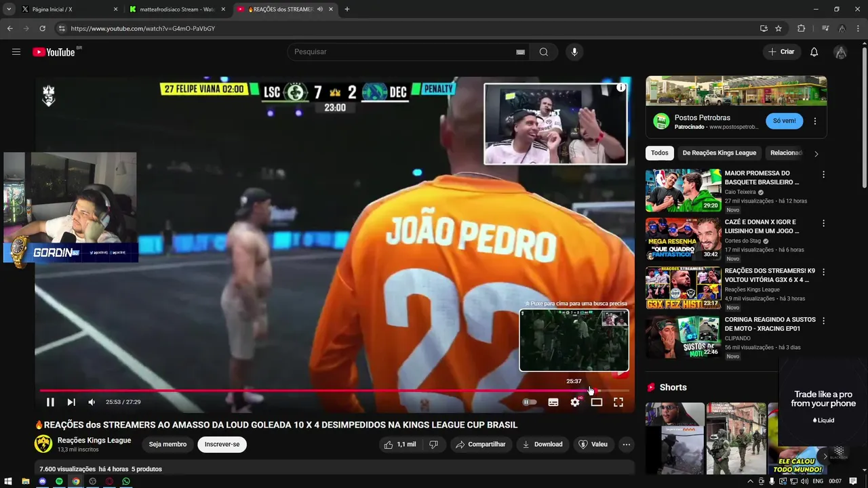This screenshot has height=488, width=868.
Task: Open Reações dos Streamers K9 Voltou thumbnail
Action: coord(683,288)
